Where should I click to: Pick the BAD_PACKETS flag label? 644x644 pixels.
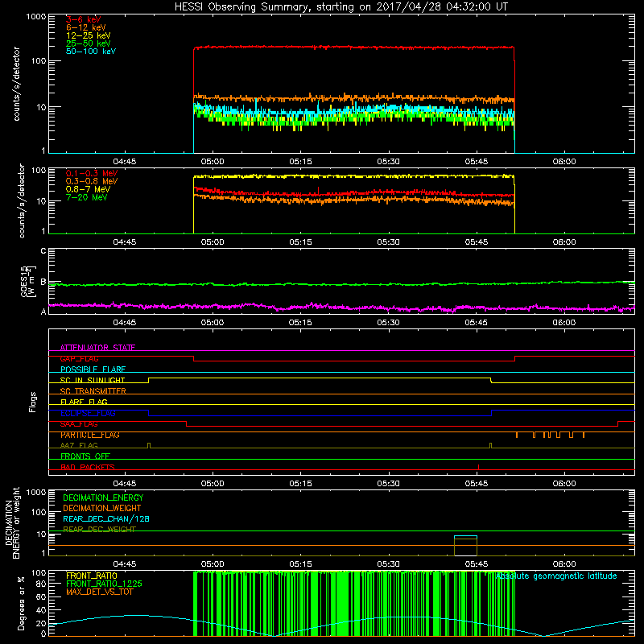pyautogui.click(x=87, y=467)
